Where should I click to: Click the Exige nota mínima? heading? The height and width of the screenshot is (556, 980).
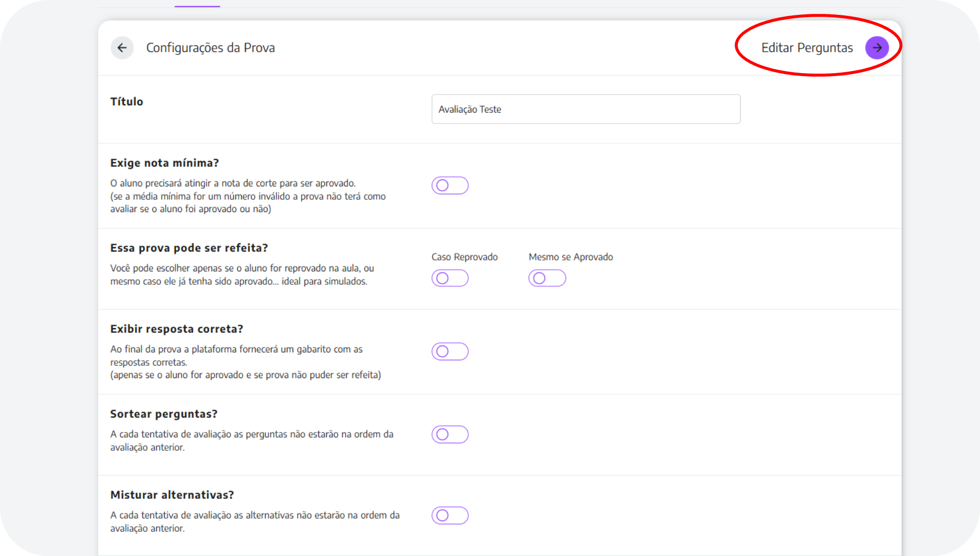[x=164, y=163]
